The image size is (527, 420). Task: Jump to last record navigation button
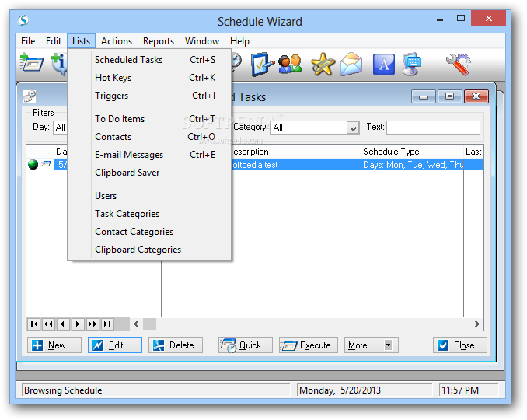[x=107, y=324]
